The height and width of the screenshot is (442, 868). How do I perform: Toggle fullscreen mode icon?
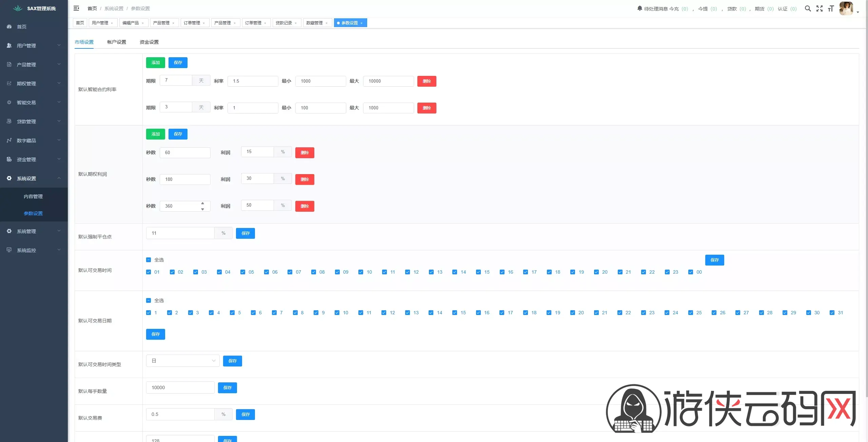820,8
